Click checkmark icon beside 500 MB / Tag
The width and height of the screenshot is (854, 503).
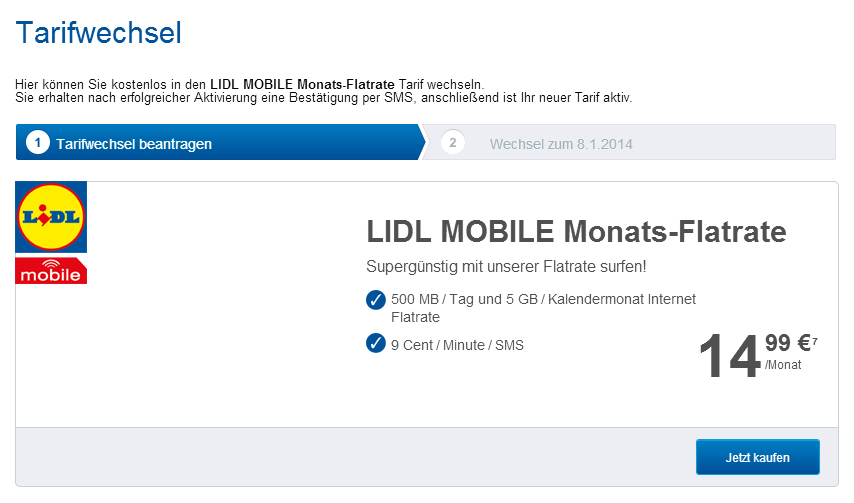tap(376, 299)
